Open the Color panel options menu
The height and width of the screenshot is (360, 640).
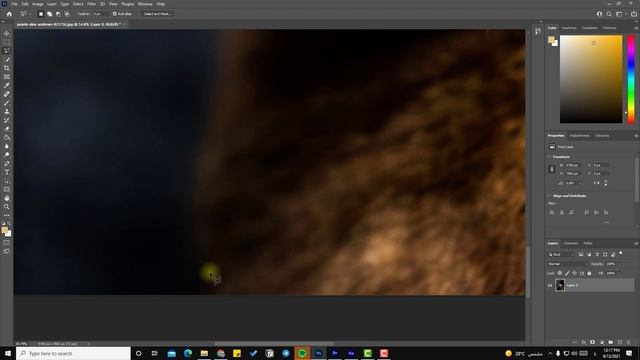(636, 28)
